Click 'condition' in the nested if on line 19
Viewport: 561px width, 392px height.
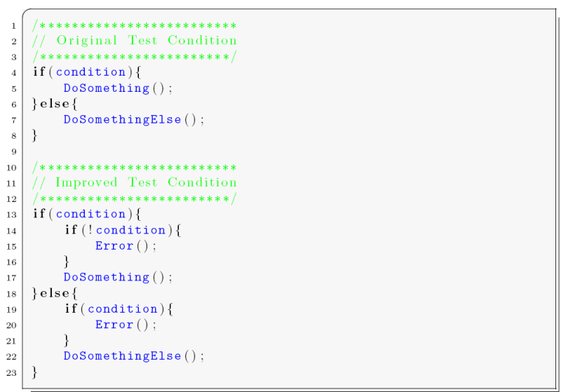(122, 309)
